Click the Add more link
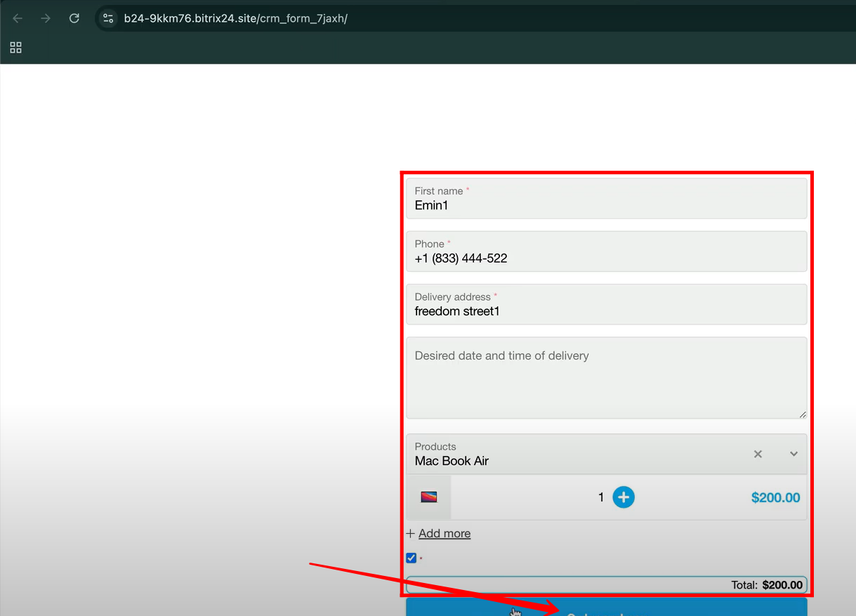This screenshot has width=856, height=616. (x=444, y=534)
